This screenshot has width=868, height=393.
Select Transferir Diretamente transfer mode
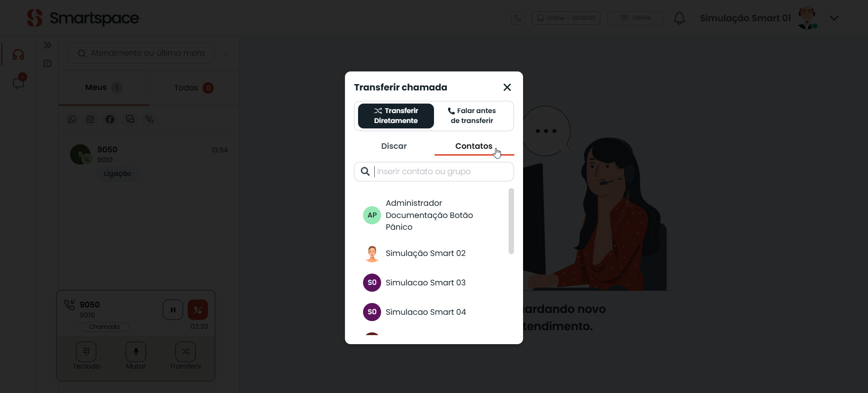tap(396, 116)
